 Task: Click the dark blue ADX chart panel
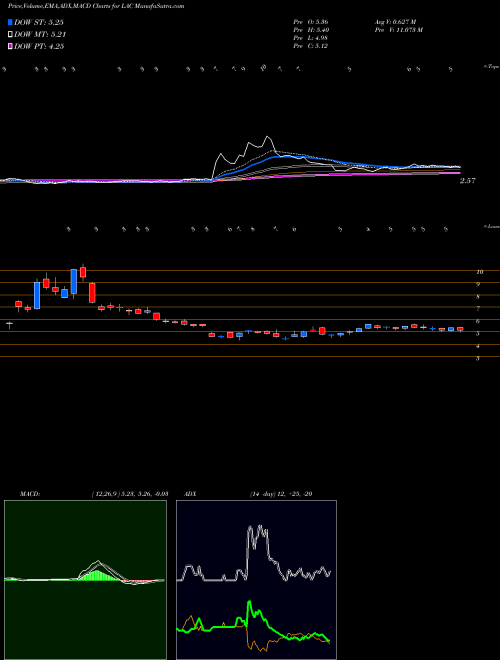click(256, 580)
